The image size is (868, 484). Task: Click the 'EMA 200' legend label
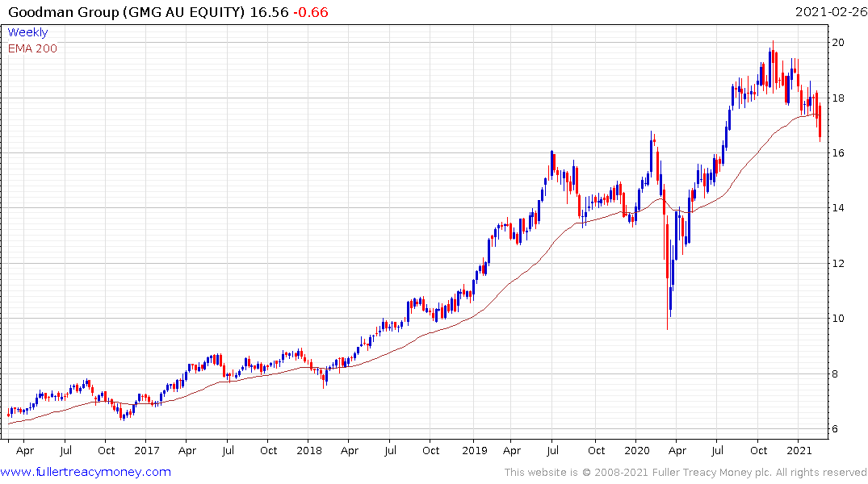[32, 48]
